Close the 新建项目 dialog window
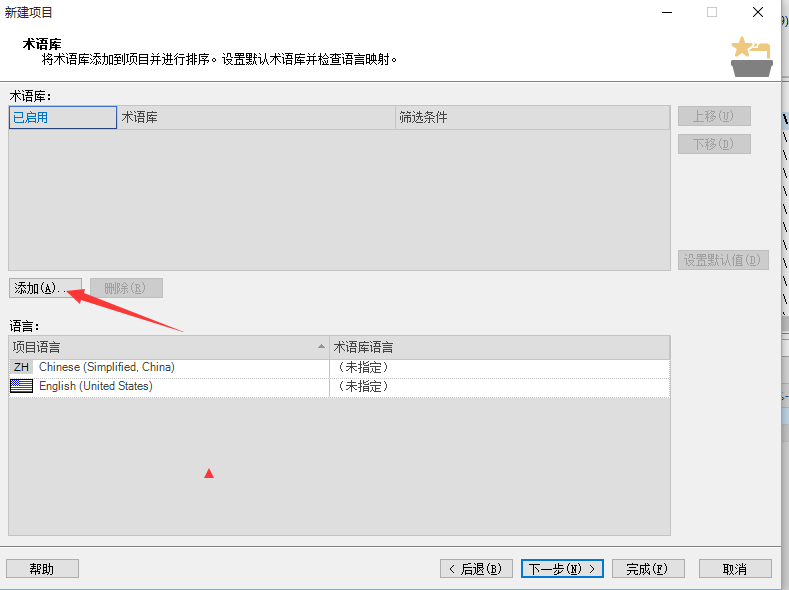Screen dimensions: 789x590 point(758,12)
